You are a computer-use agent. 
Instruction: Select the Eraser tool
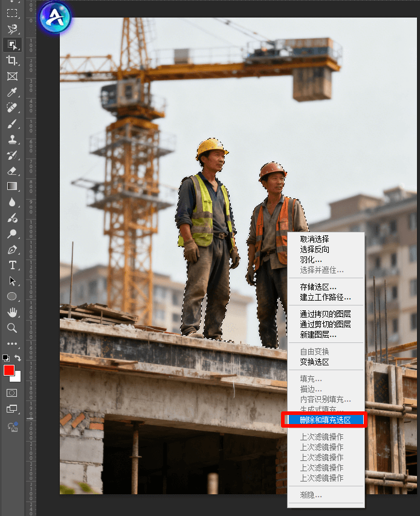tap(11, 171)
